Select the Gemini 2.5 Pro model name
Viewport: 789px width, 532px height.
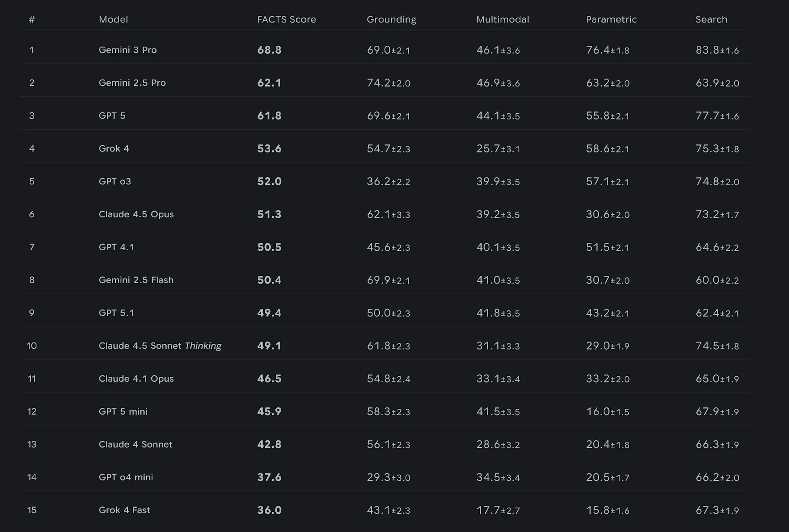pos(132,83)
